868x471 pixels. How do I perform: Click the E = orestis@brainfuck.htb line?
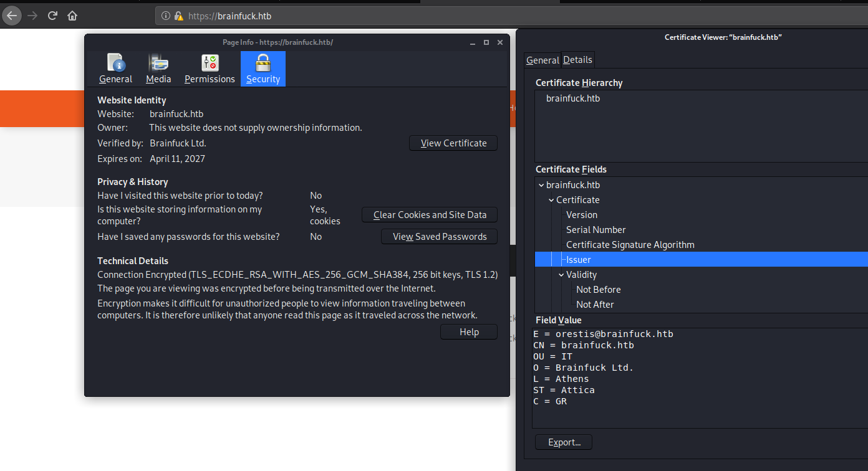click(603, 334)
